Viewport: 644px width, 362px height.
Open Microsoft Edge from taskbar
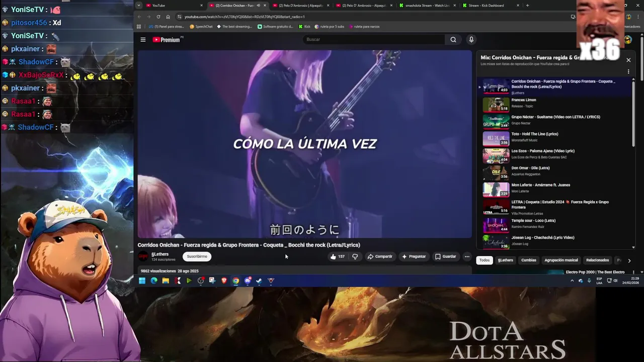(154, 281)
